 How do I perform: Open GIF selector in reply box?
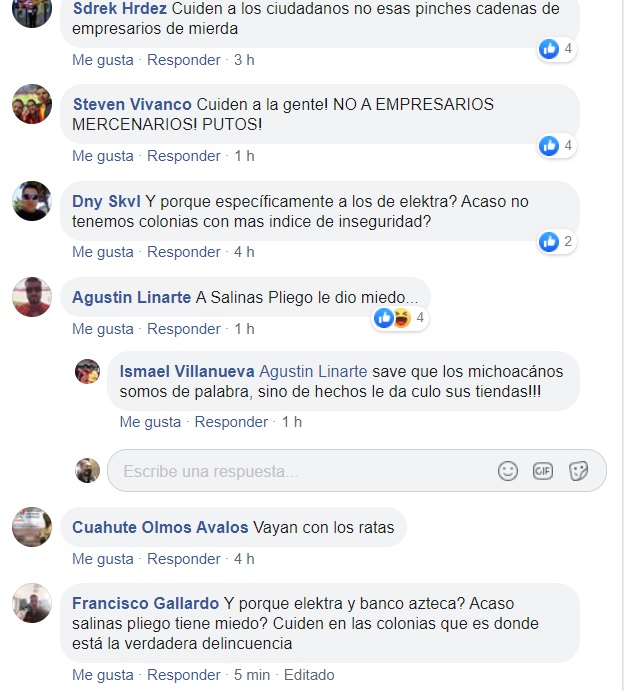pos(542,471)
